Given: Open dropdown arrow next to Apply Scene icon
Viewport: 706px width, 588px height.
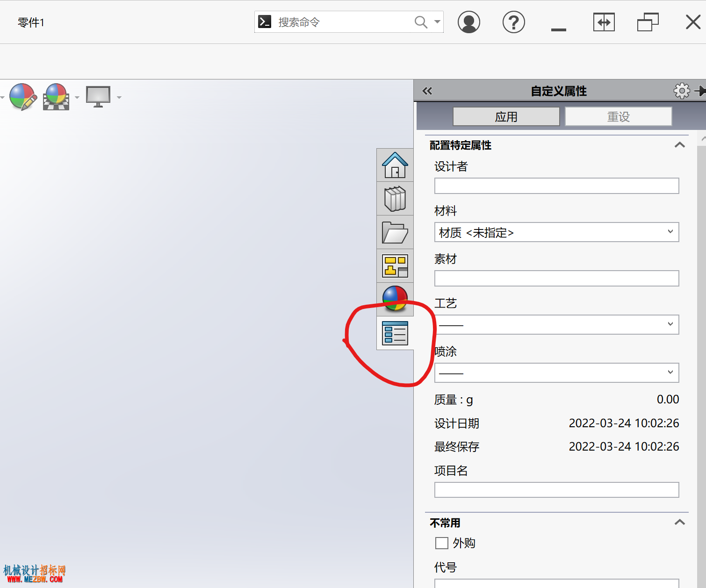Looking at the screenshot, I should [77, 97].
